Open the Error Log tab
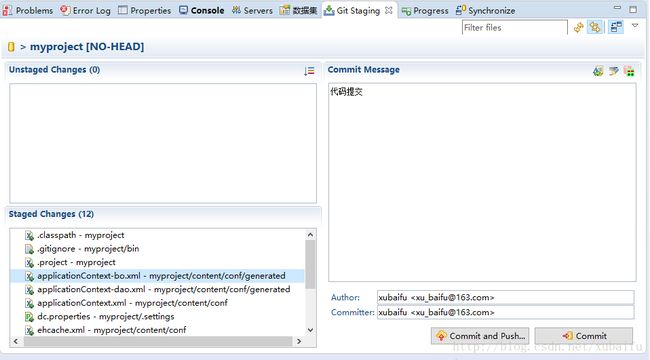650x360 pixels. 85,10
